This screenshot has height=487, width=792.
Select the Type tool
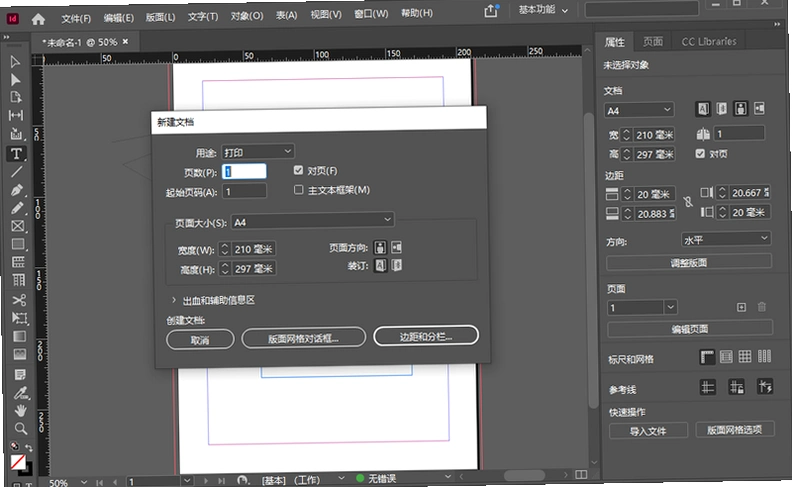[x=16, y=154]
